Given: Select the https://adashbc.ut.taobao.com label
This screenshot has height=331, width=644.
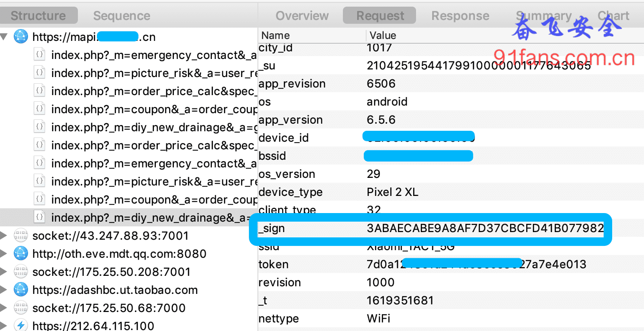Looking at the screenshot, I should pyautogui.click(x=115, y=290).
